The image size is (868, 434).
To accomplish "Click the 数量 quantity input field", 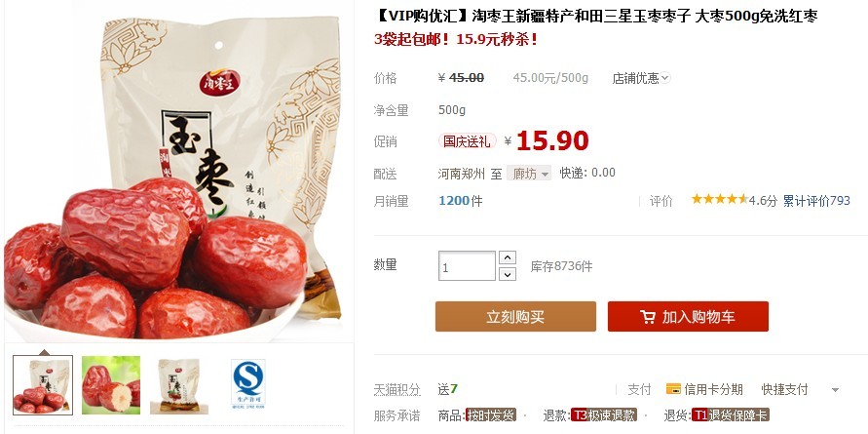I will (468, 266).
